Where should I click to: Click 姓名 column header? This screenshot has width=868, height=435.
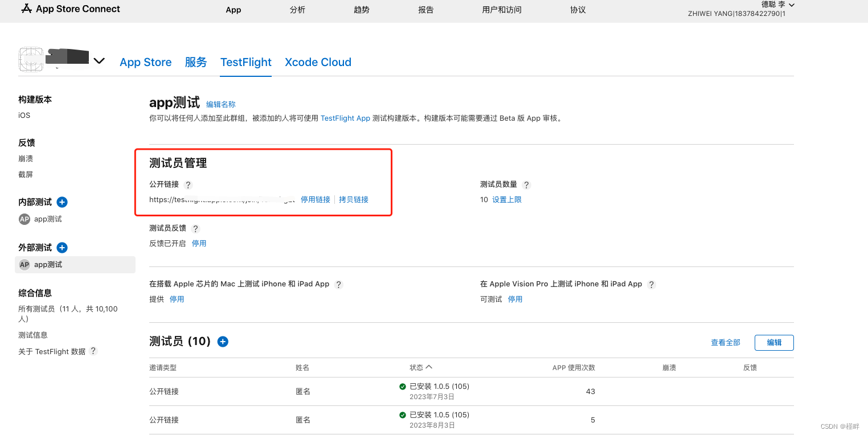302,368
